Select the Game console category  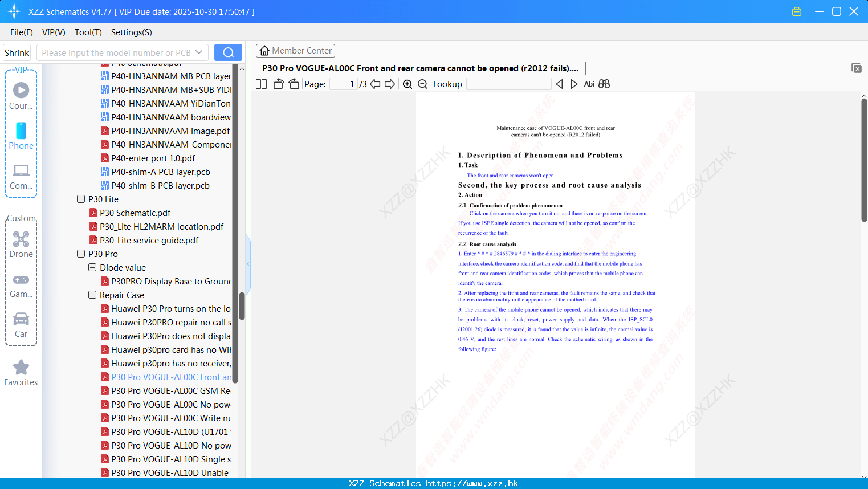(21, 285)
